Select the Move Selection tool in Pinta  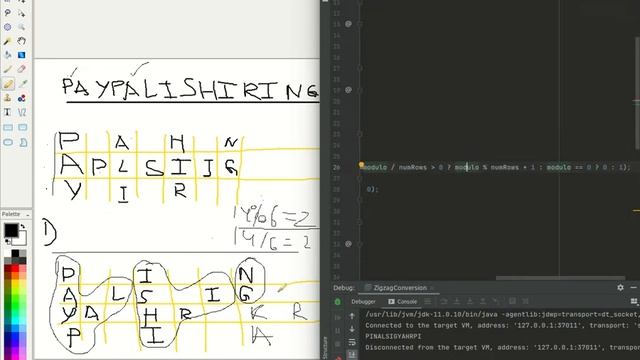[22, 13]
